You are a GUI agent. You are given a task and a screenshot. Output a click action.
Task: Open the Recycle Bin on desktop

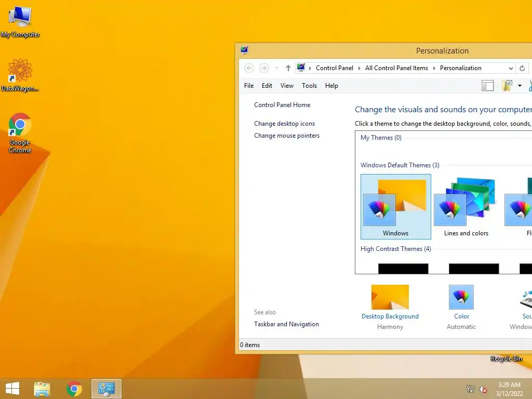(506, 358)
